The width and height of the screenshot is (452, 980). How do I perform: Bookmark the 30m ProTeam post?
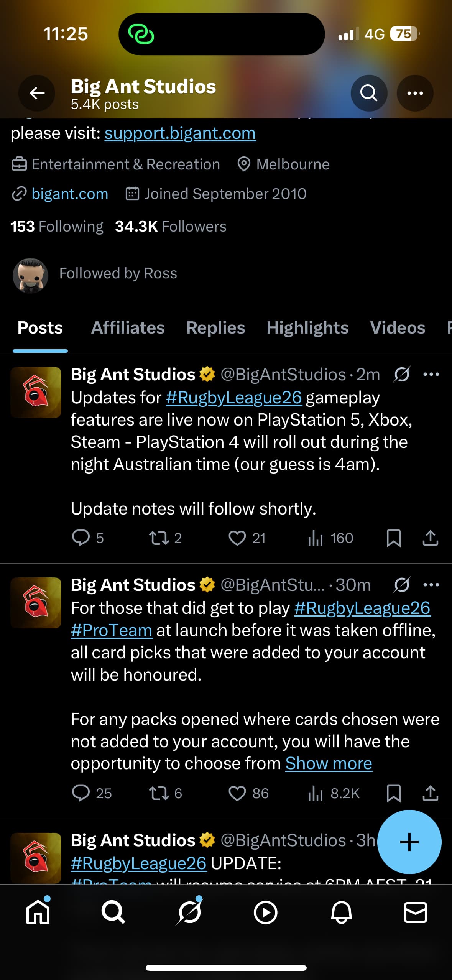393,793
